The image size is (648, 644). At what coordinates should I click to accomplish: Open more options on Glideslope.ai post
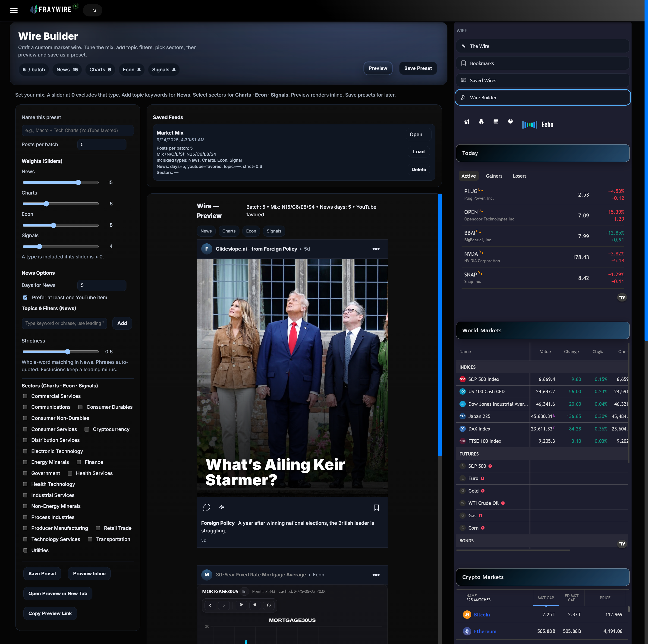point(376,249)
